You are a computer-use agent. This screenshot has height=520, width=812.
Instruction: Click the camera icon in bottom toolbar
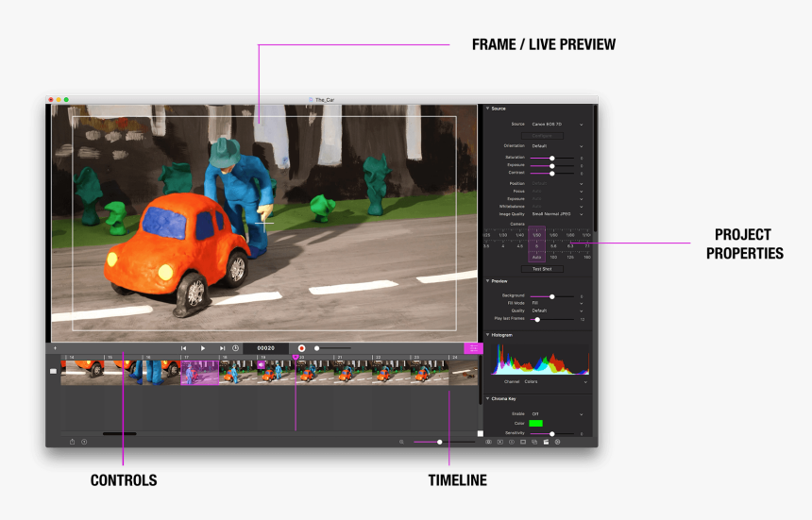click(489, 442)
